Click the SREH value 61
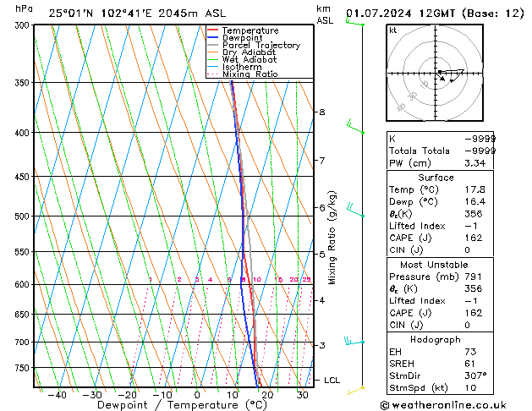 click(x=470, y=364)
